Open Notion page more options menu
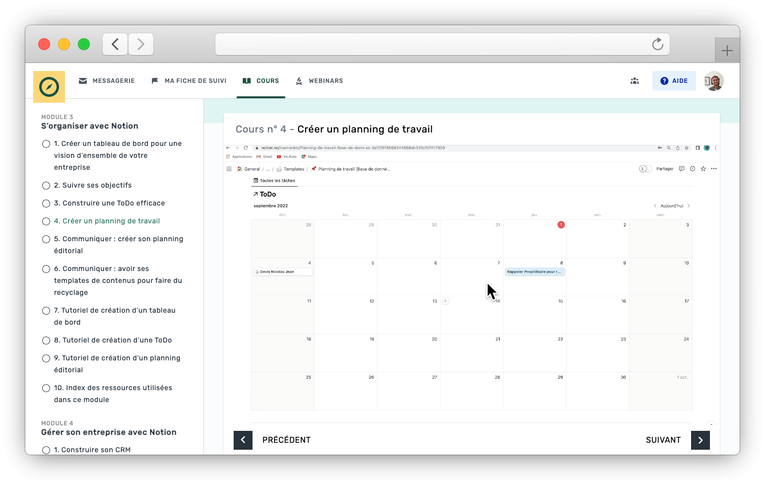This screenshot has height=480, width=765. click(714, 169)
